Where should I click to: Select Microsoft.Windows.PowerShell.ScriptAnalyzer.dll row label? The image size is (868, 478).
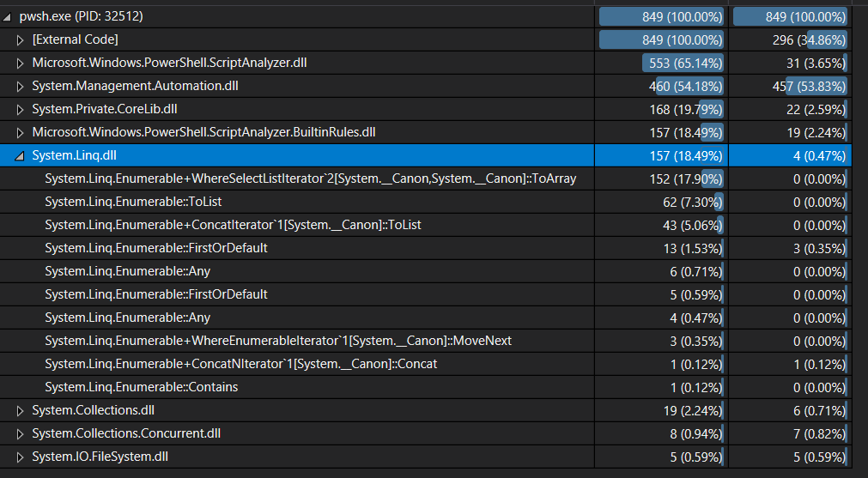coord(169,63)
